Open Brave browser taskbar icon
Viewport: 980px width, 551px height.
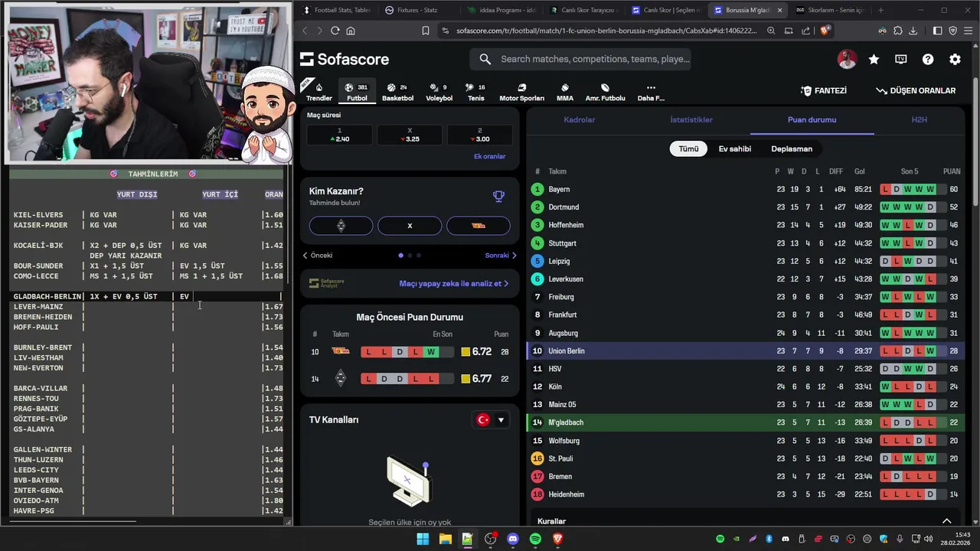[558, 539]
